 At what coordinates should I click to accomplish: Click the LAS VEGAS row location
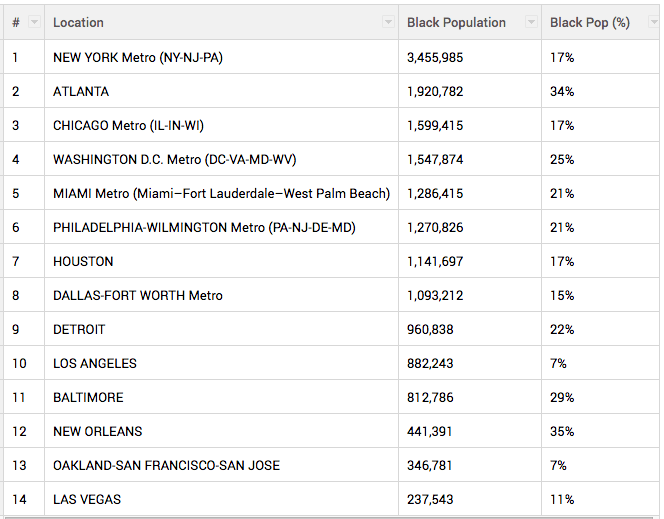(87, 500)
